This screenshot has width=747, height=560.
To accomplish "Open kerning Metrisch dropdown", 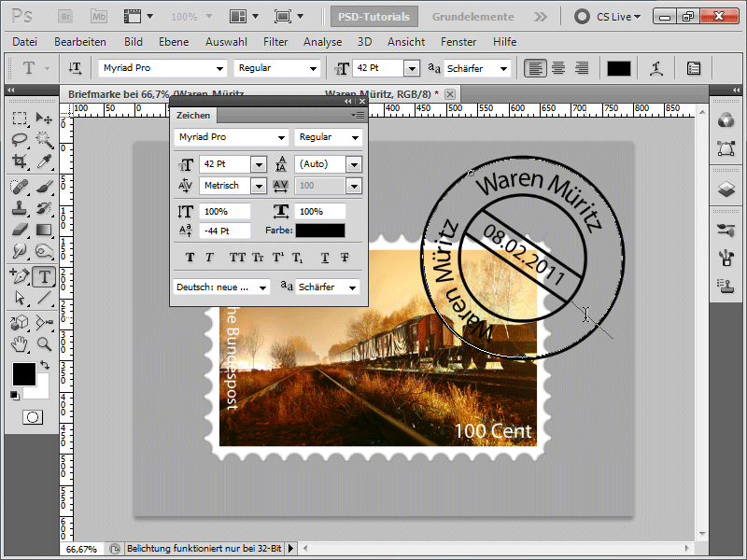I will click(x=259, y=186).
